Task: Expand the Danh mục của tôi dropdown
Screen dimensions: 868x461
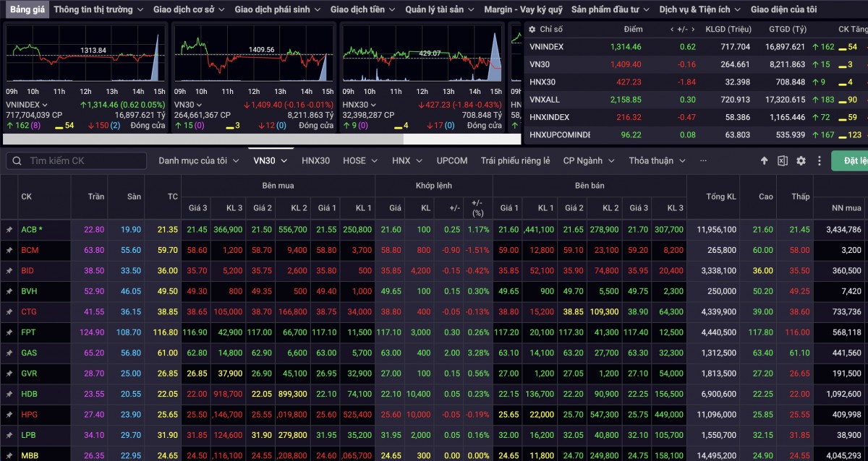Action: pos(199,161)
